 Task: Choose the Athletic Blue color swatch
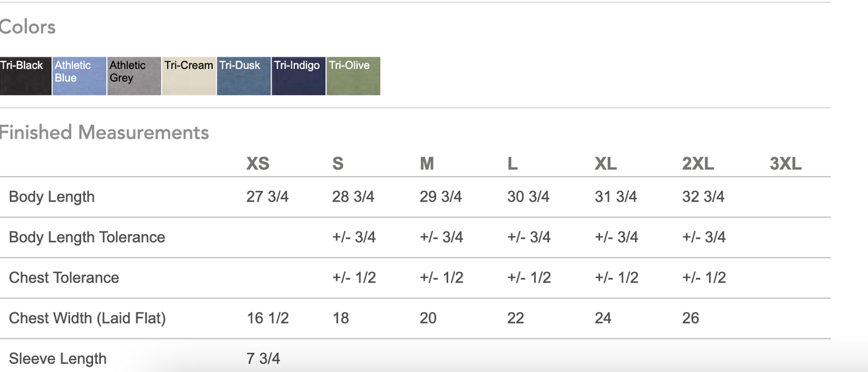pyautogui.click(x=79, y=76)
